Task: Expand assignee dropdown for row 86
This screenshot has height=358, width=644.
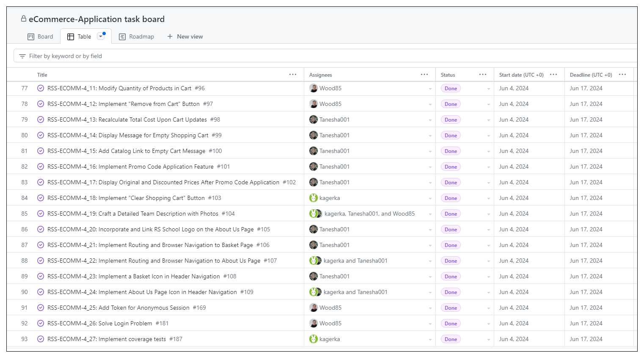Action: [x=430, y=230]
